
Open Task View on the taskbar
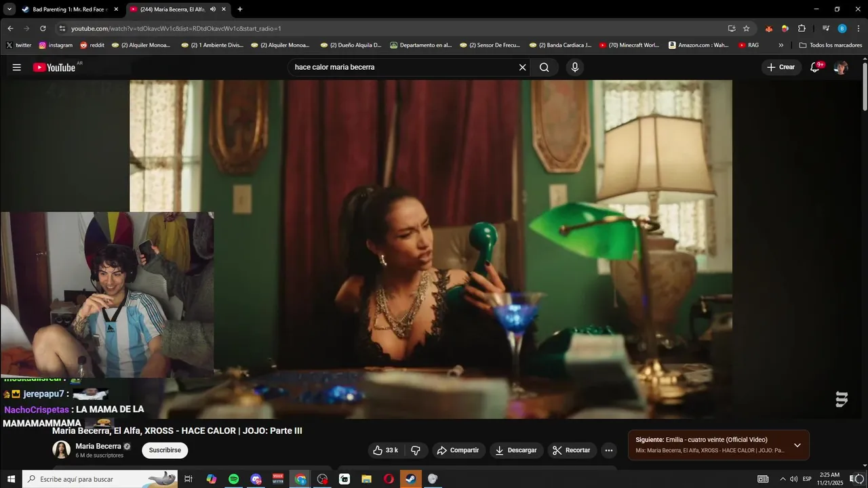point(189,479)
